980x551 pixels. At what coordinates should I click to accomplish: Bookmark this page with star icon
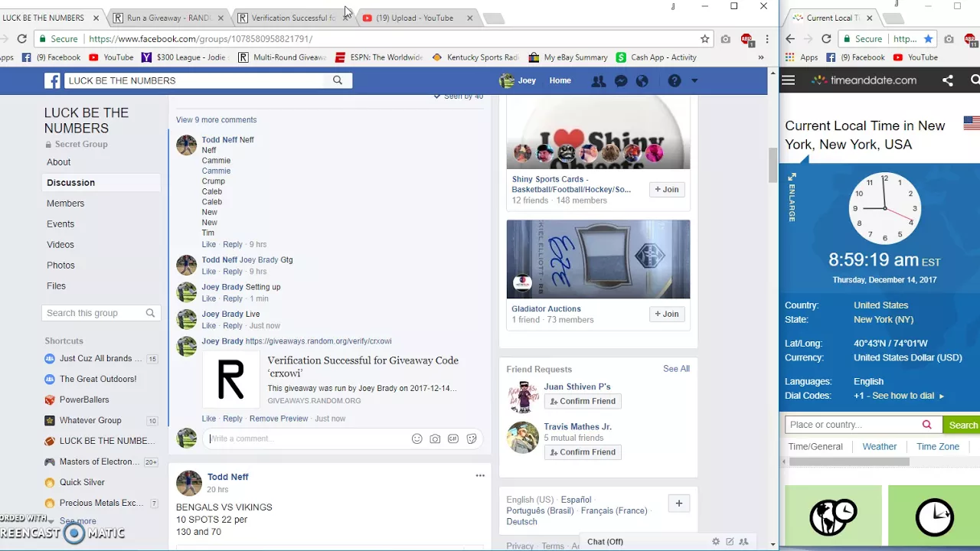coord(704,38)
